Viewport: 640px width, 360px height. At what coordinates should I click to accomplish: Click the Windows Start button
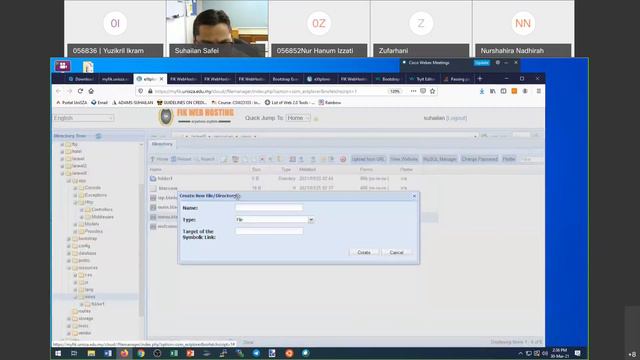pyautogui.click(x=58, y=353)
